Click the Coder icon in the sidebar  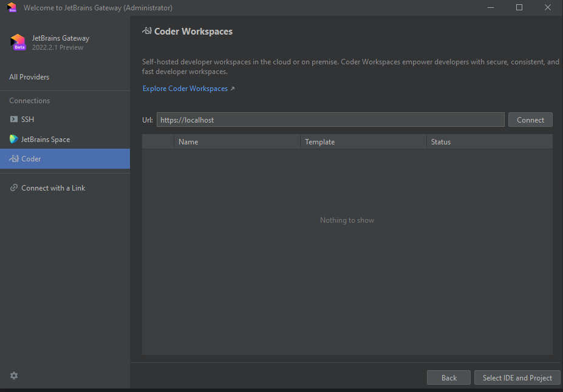(x=13, y=158)
